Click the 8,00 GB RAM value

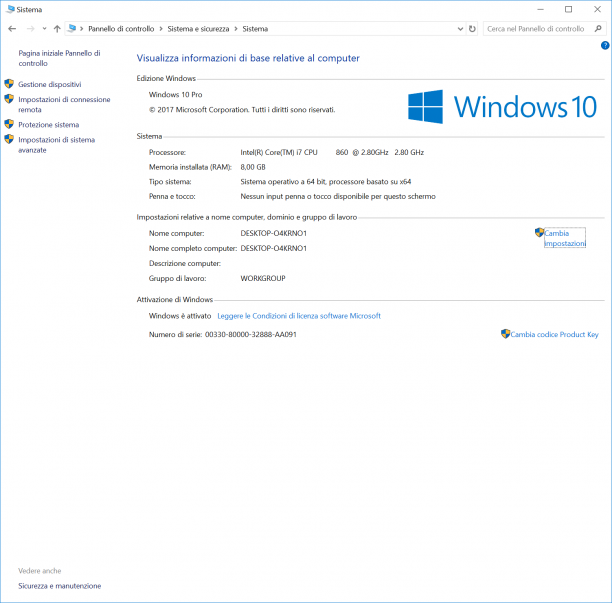click(x=253, y=167)
